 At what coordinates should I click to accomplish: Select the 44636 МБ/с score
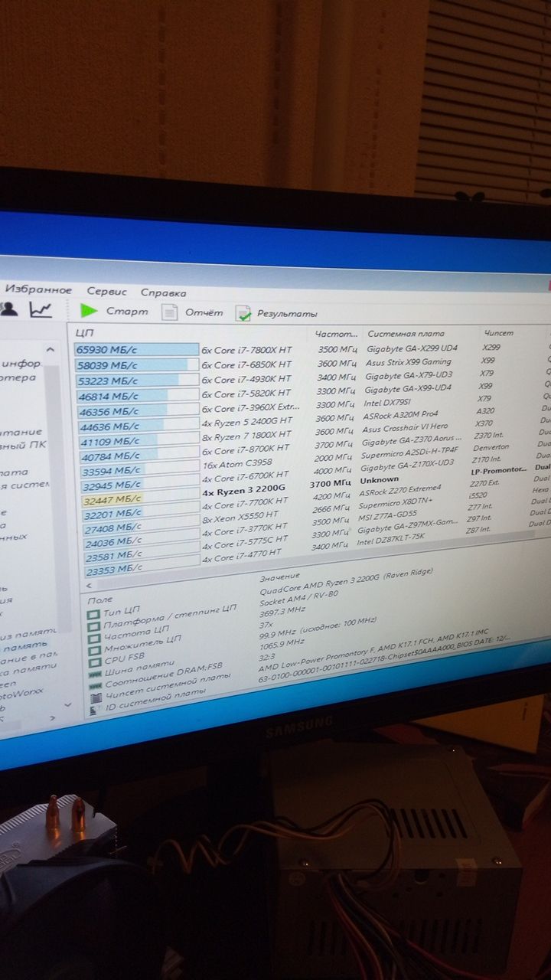coord(108,426)
